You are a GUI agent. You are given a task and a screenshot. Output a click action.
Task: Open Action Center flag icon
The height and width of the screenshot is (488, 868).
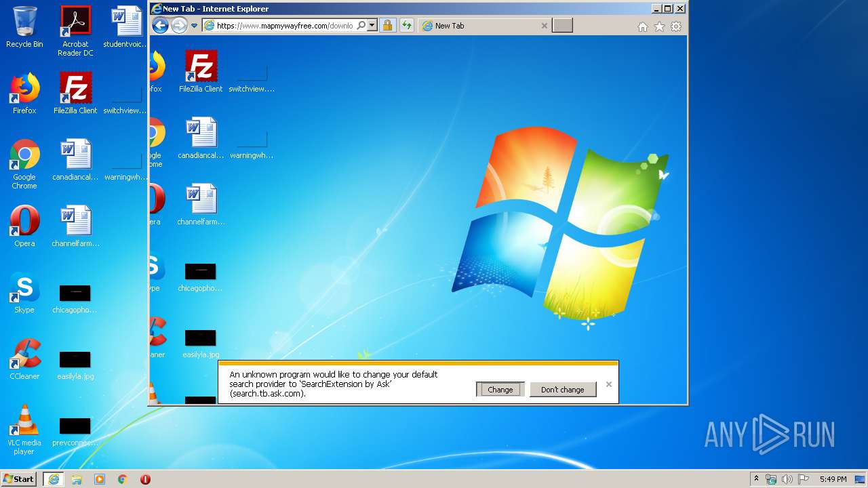(804, 479)
